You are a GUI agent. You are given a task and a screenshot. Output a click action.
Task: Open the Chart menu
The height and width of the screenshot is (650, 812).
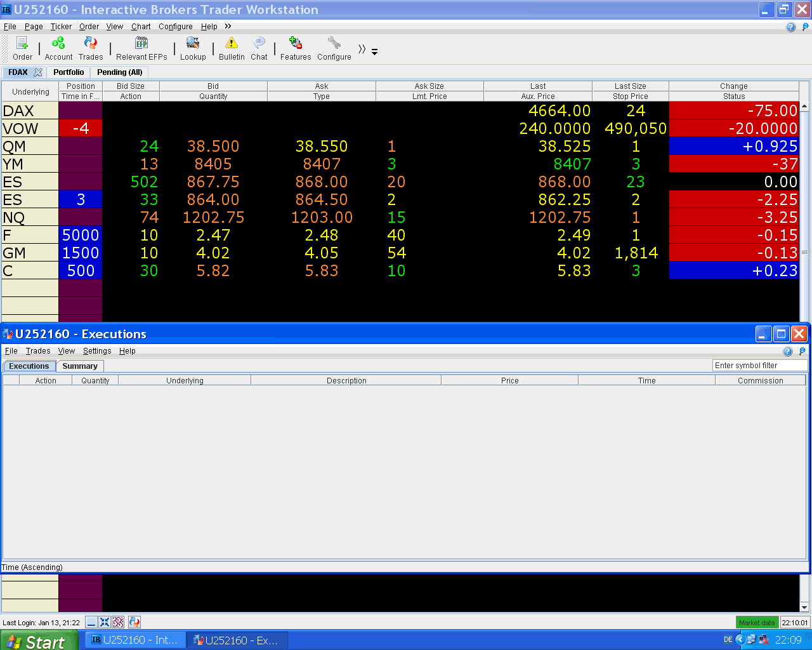click(141, 27)
